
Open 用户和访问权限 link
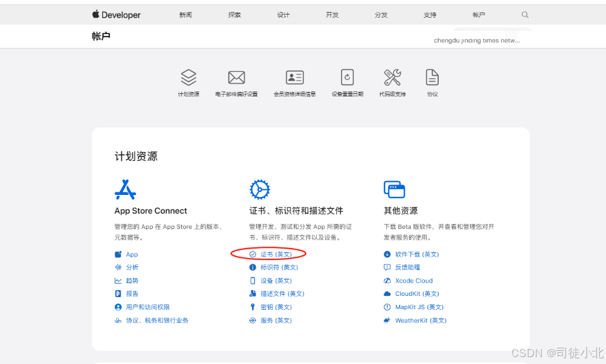coord(148,307)
